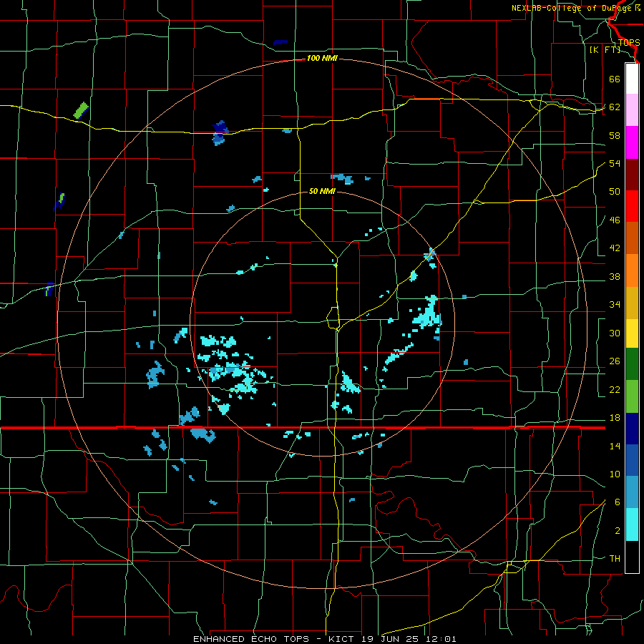Click the TH threshold label in legend
The height and width of the screenshot is (644, 644).
click(615, 559)
